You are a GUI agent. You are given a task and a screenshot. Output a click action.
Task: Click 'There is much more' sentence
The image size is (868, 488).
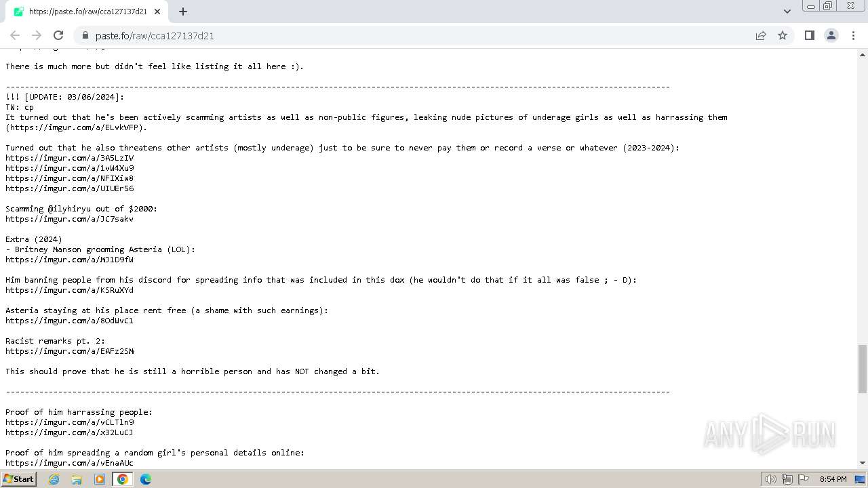155,66
